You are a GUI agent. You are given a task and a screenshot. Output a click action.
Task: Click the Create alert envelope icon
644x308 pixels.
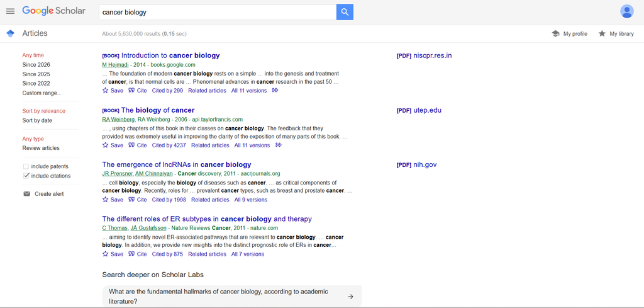(x=26, y=194)
